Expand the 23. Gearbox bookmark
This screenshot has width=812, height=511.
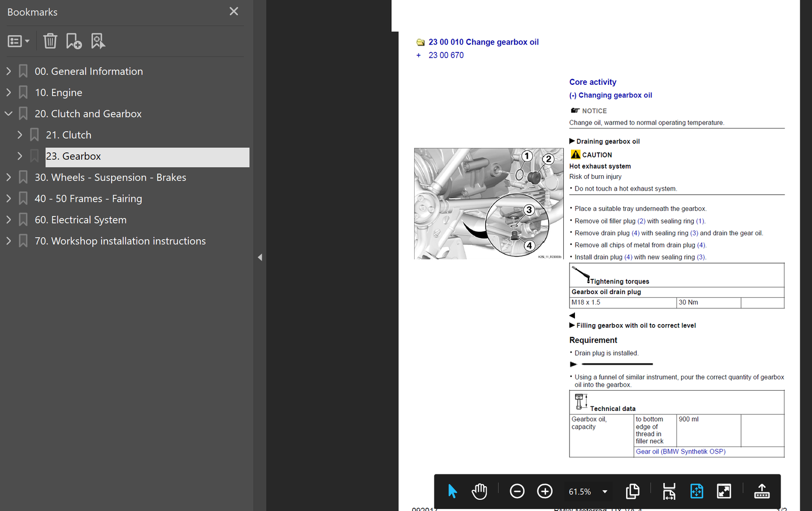(20, 156)
